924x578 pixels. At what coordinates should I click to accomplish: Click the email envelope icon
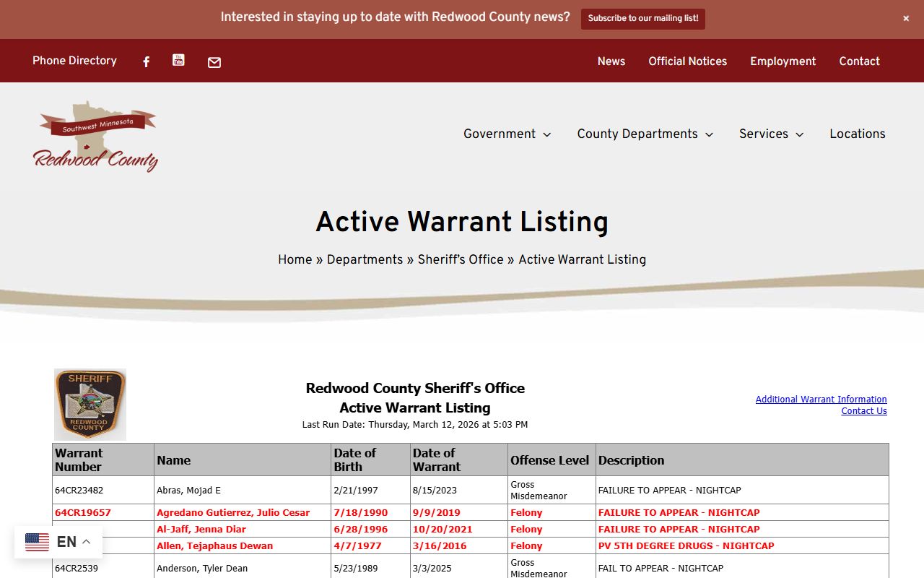214,63
